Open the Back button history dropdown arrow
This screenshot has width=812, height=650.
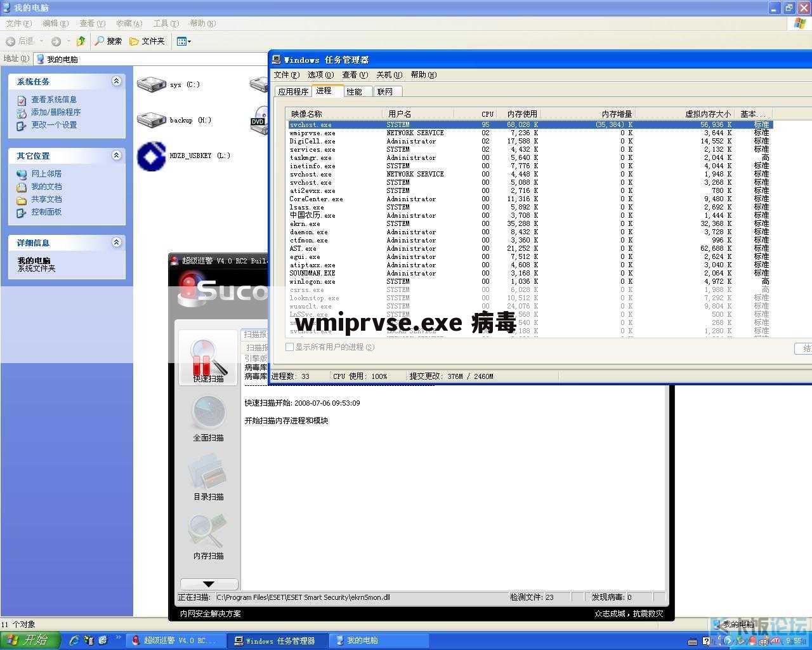click(x=42, y=41)
